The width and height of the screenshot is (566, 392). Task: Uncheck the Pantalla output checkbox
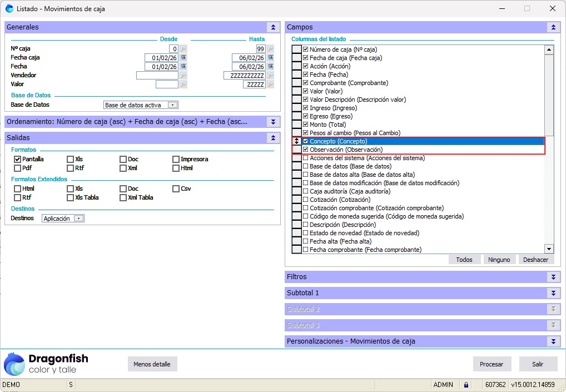17,159
